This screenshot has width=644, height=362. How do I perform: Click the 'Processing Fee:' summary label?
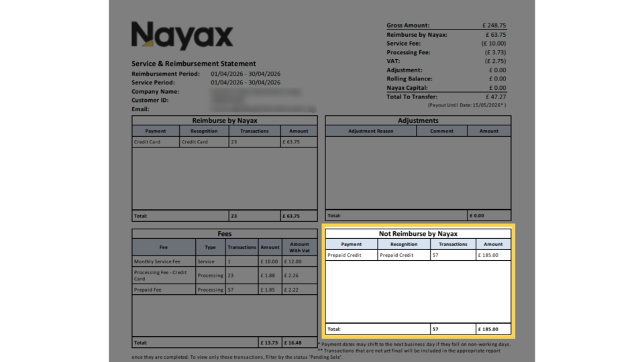pos(408,52)
